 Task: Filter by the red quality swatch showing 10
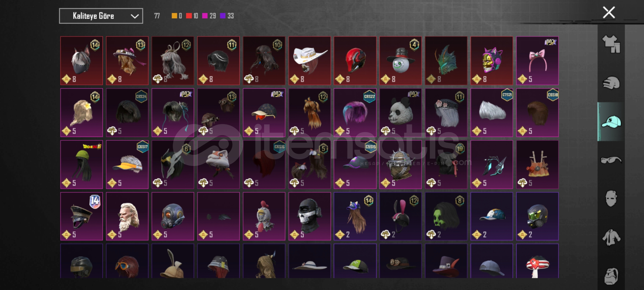click(x=189, y=16)
